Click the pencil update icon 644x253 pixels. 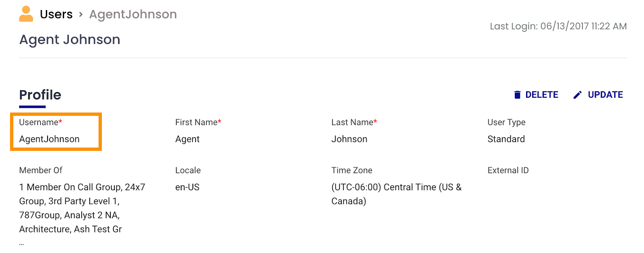tap(578, 95)
